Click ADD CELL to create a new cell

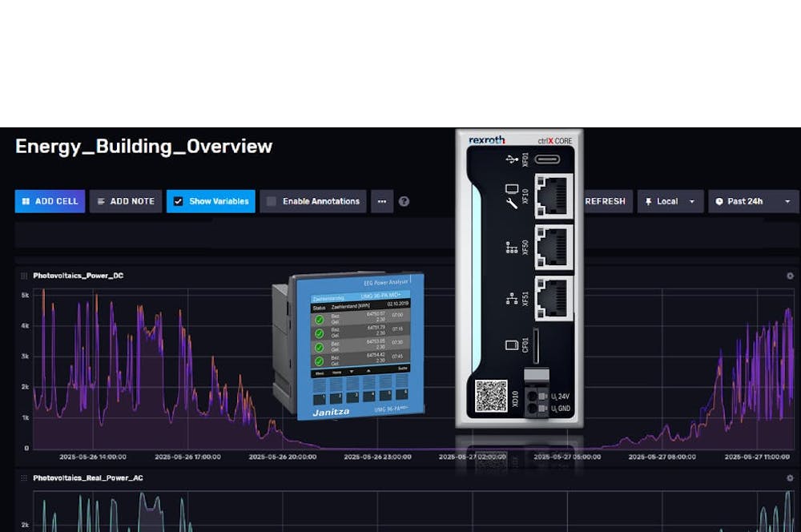point(50,201)
